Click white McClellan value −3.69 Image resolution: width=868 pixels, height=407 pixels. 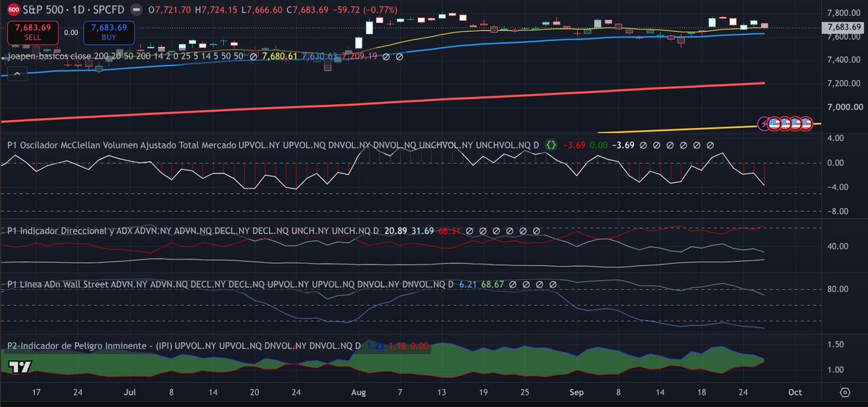pyautogui.click(x=623, y=145)
